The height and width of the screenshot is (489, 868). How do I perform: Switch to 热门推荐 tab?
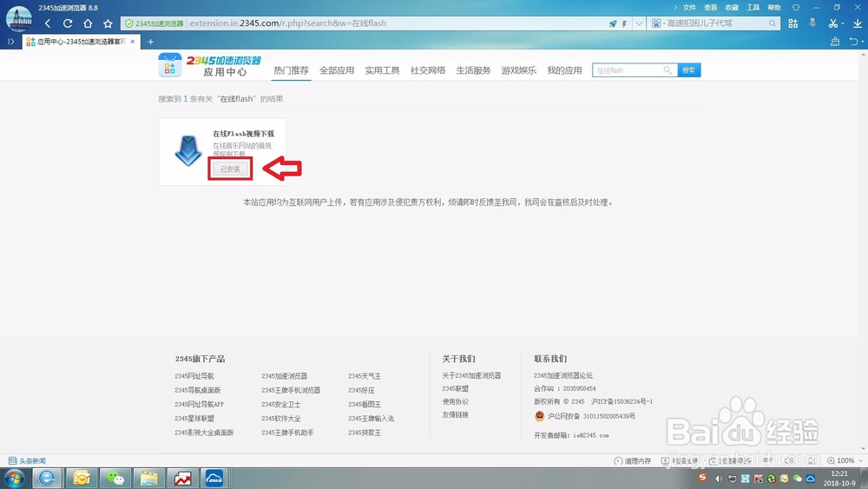click(291, 70)
